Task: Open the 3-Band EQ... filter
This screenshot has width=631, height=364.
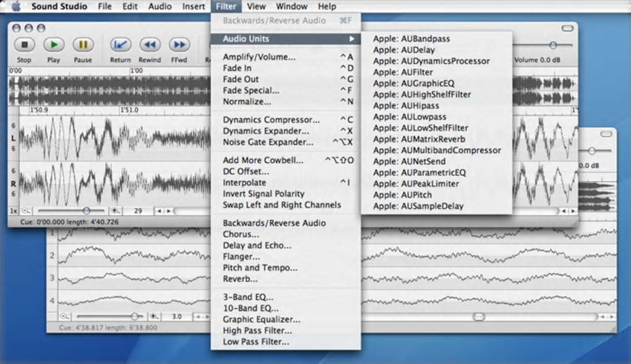Action: (286, 297)
